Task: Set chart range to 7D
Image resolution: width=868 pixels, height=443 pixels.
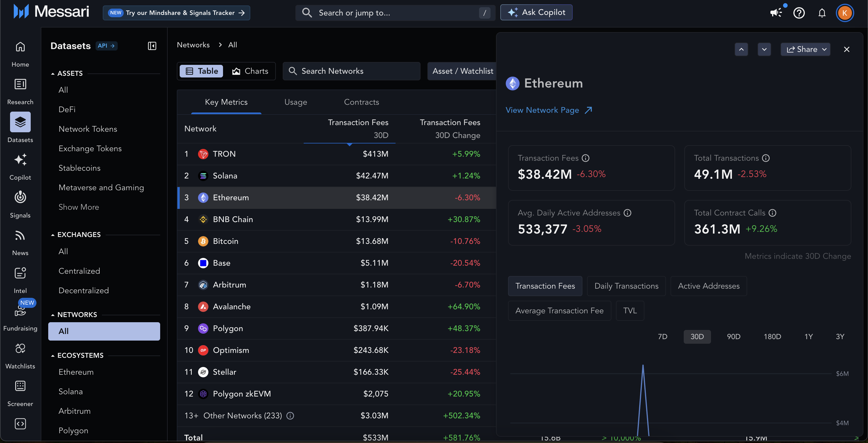Action: [662, 337]
